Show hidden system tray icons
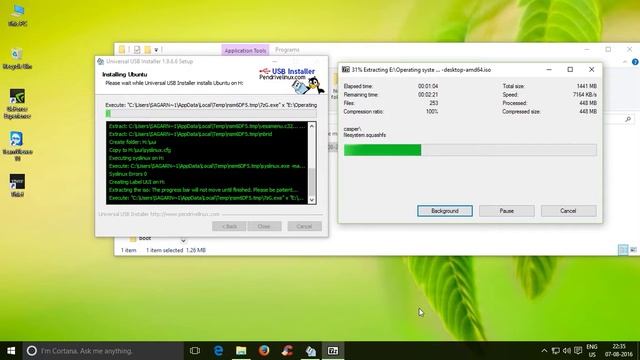Screen dimensions: 640x360 click(x=544, y=351)
